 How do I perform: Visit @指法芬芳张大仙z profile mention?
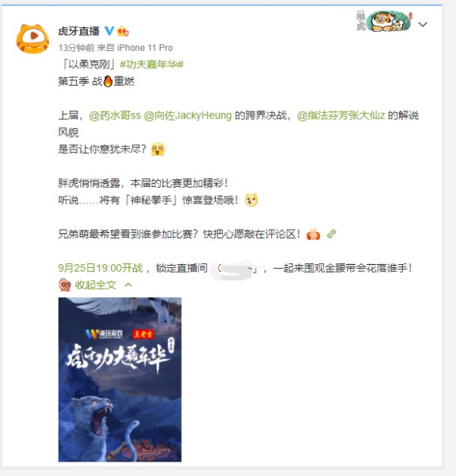(x=340, y=115)
